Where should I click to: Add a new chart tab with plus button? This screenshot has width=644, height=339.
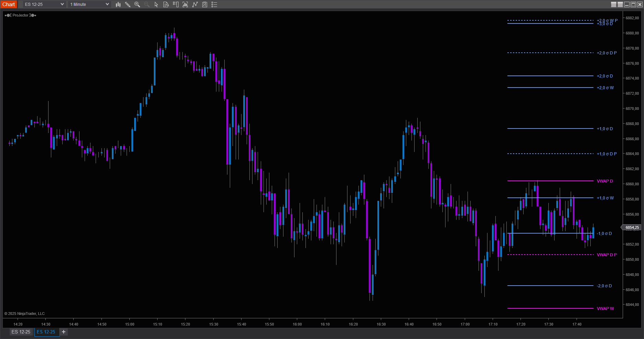click(x=64, y=332)
